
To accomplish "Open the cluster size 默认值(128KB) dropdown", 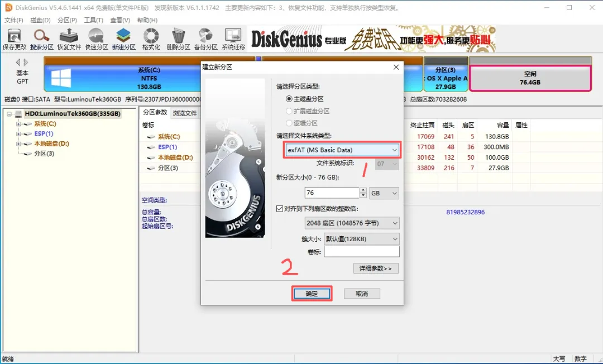I will [362, 239].
